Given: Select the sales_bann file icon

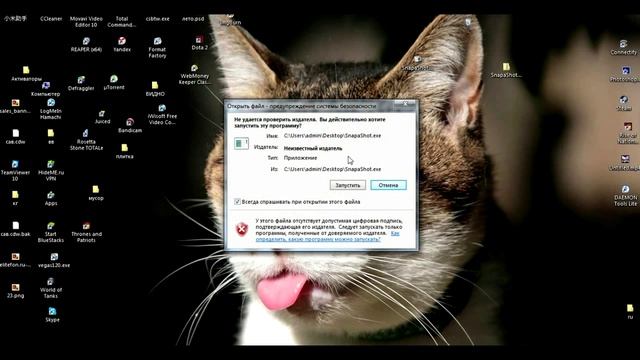Looking at the screenshot, I should pos(15,106).
